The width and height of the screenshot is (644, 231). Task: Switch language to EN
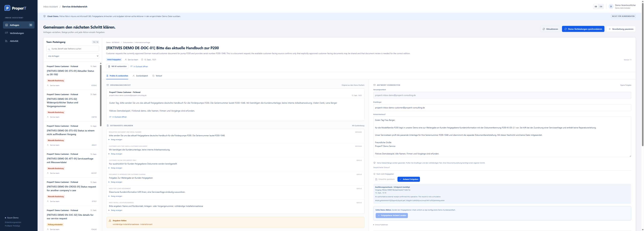601,7
